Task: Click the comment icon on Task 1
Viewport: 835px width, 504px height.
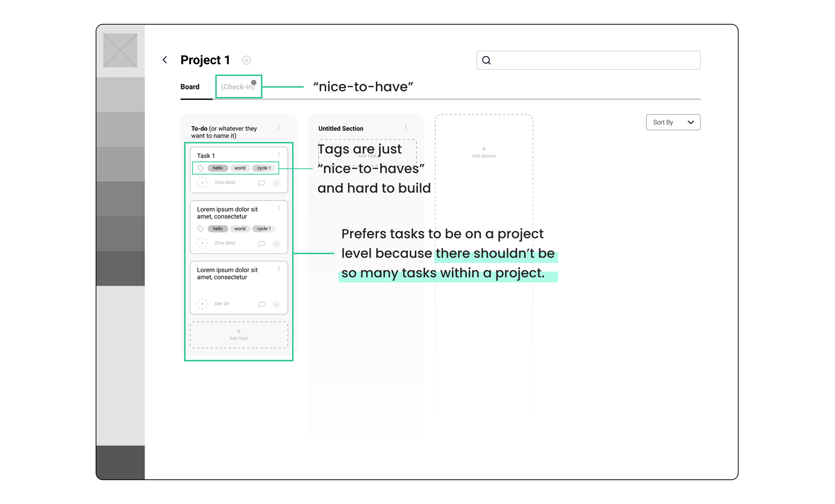Action: click(x=261, y=183)
